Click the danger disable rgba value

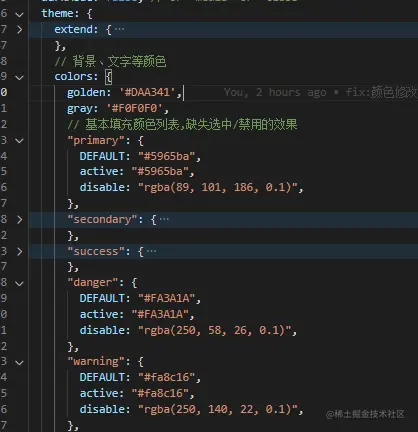(214, 330)
